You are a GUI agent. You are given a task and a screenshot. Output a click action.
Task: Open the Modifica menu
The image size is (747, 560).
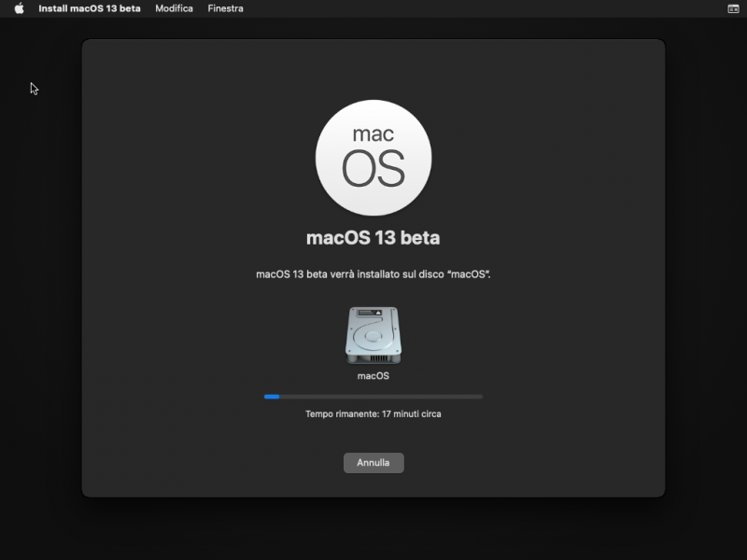pyautogui.click(x=174, y=8)
